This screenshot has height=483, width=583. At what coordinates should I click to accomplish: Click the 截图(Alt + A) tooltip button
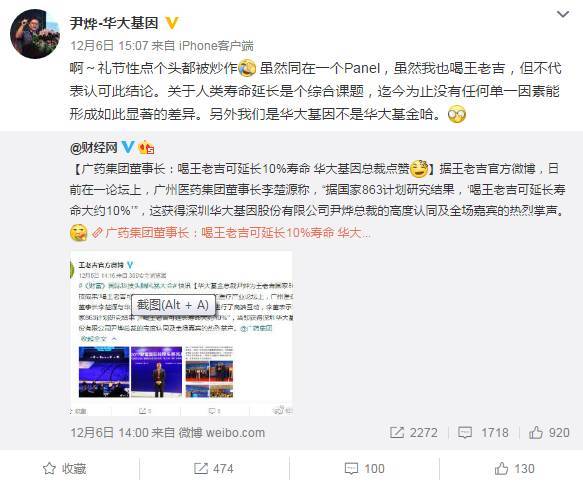click(x=173, y=305)
